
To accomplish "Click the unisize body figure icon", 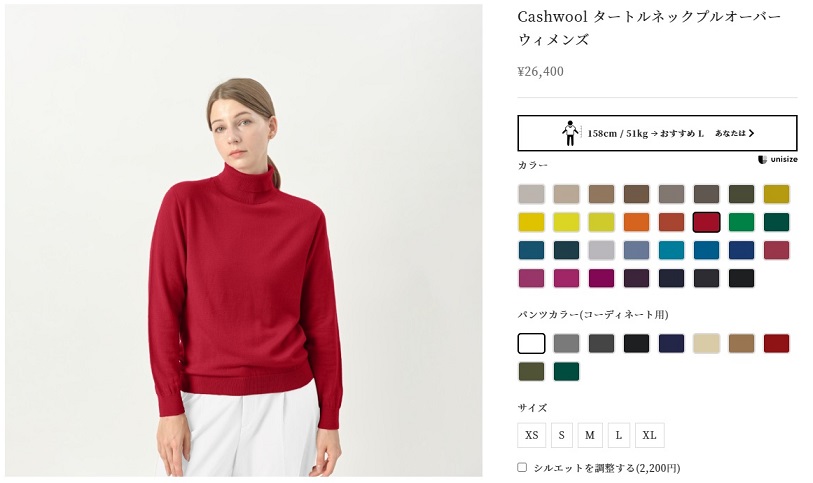I will coord(570,133).
